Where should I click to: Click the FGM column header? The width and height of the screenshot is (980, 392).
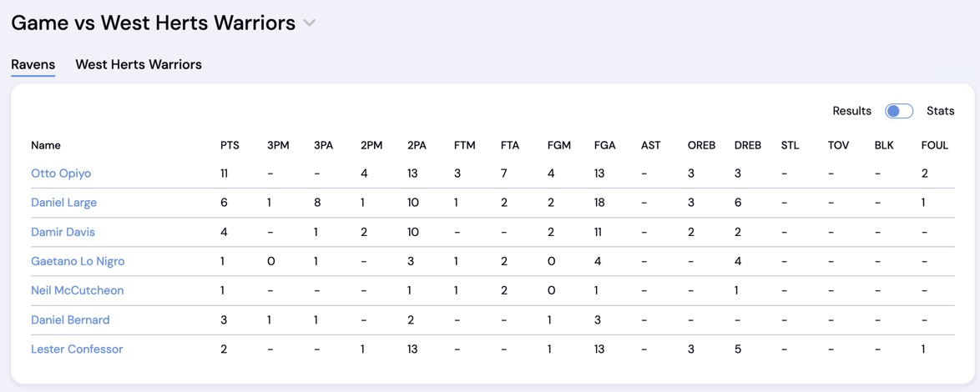pos(558,145)
